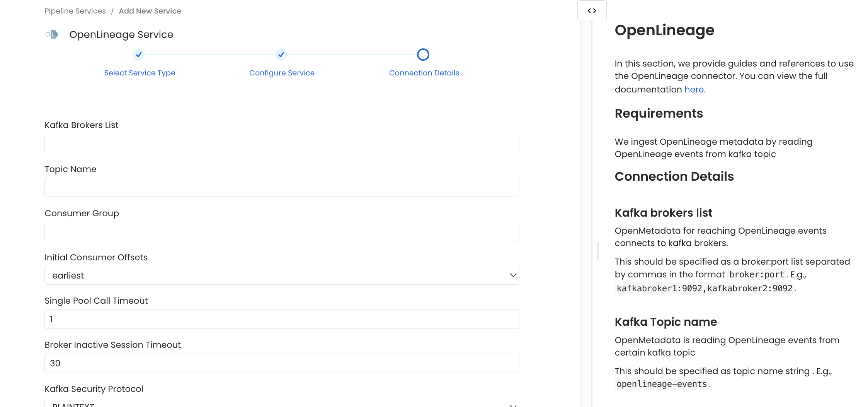Click the OpenLineage service logo icon

coord(52,34)
